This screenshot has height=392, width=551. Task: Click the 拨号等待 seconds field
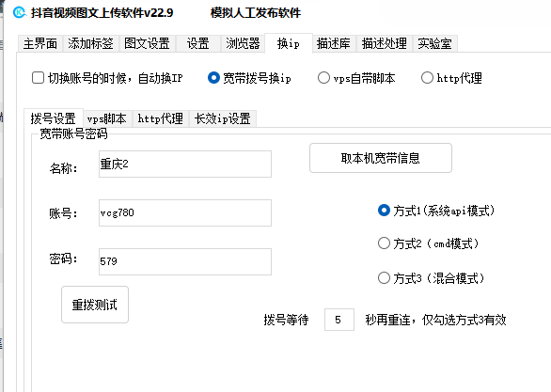click(x=339, y=320)
